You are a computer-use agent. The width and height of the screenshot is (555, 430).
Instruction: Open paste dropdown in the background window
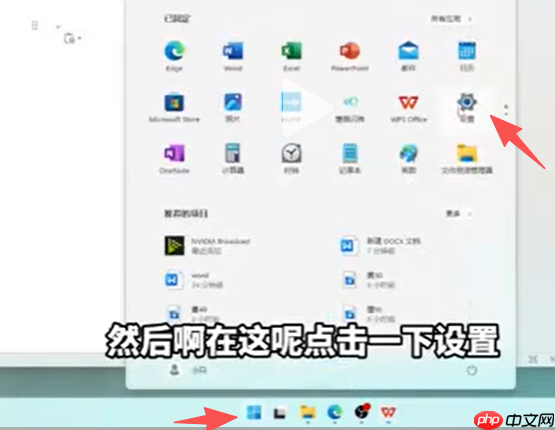(x=80, y=38)
